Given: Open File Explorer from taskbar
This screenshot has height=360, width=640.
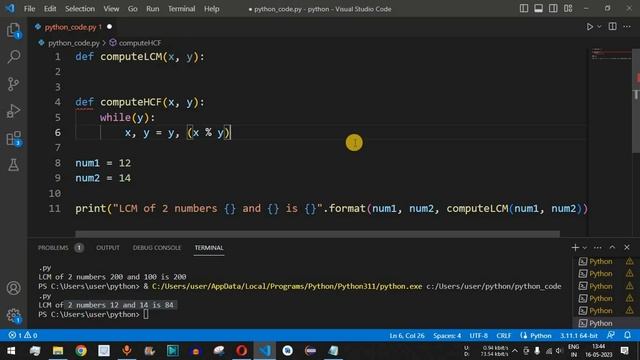Looking at the screenshot, I should click(x=58, y=351).
